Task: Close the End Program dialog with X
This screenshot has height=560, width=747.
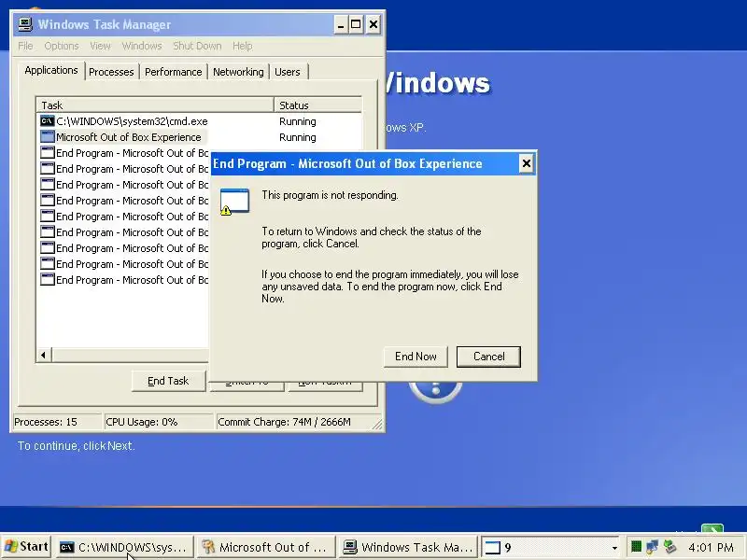Action: [526, 164]
